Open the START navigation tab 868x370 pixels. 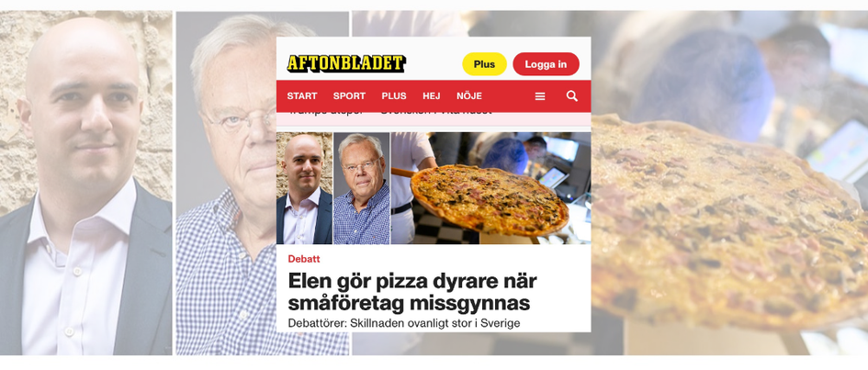[301, 96]
